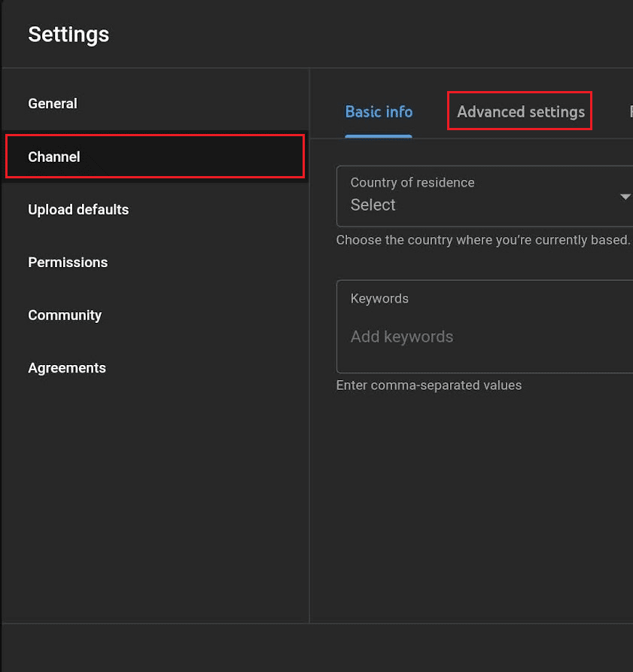Switch to the Basic info tab
Viewport: 633px width, 672px height.
(379, 111)
